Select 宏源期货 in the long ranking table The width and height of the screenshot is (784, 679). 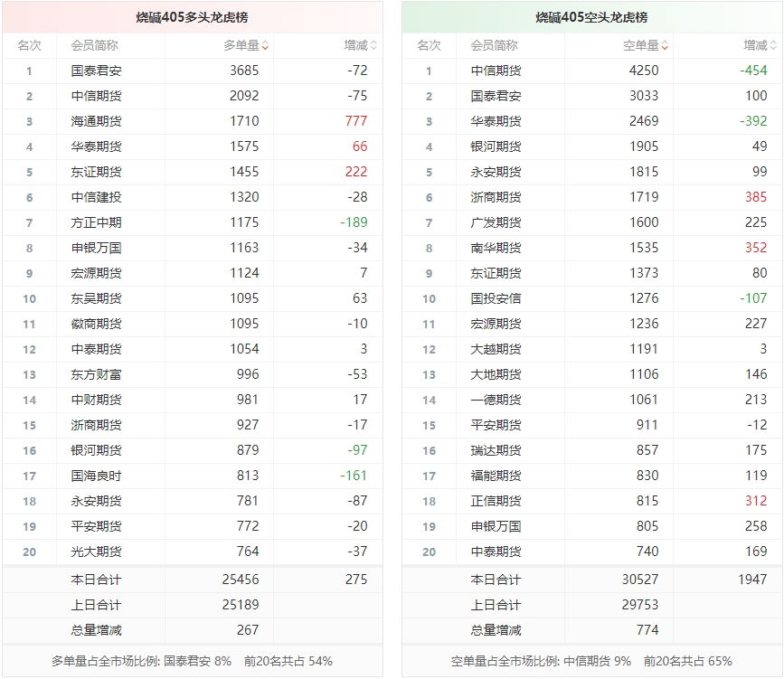[x=96, y=274]
